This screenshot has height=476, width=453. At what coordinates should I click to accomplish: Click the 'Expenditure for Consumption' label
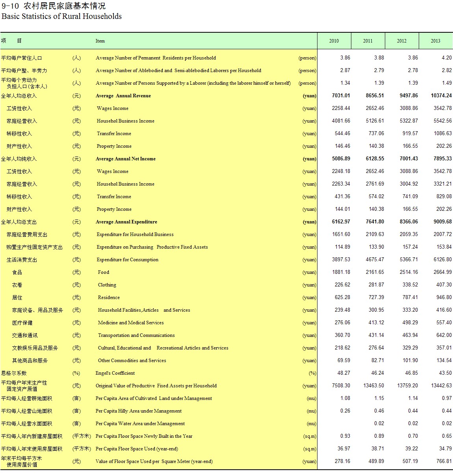click(128, 260)
